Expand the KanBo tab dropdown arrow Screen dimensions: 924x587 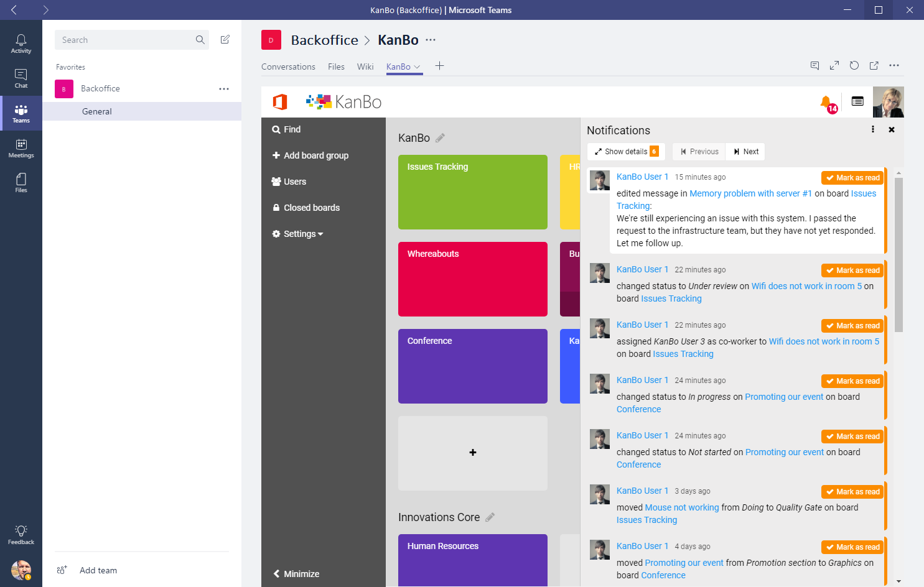[417, 67]
